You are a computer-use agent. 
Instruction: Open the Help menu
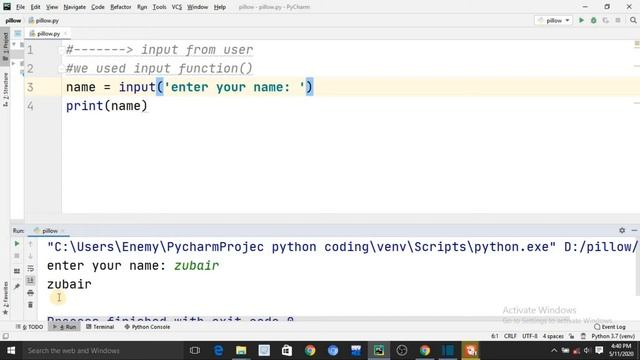(220, 7)
